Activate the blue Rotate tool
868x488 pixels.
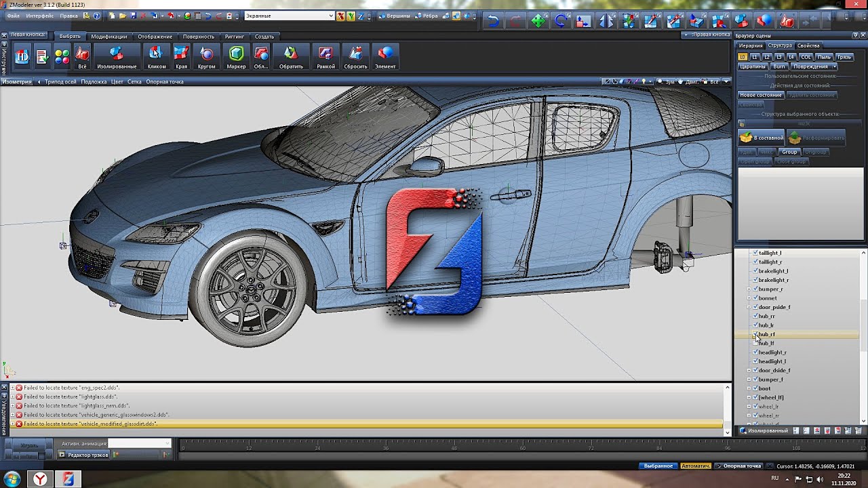[560, 21]
